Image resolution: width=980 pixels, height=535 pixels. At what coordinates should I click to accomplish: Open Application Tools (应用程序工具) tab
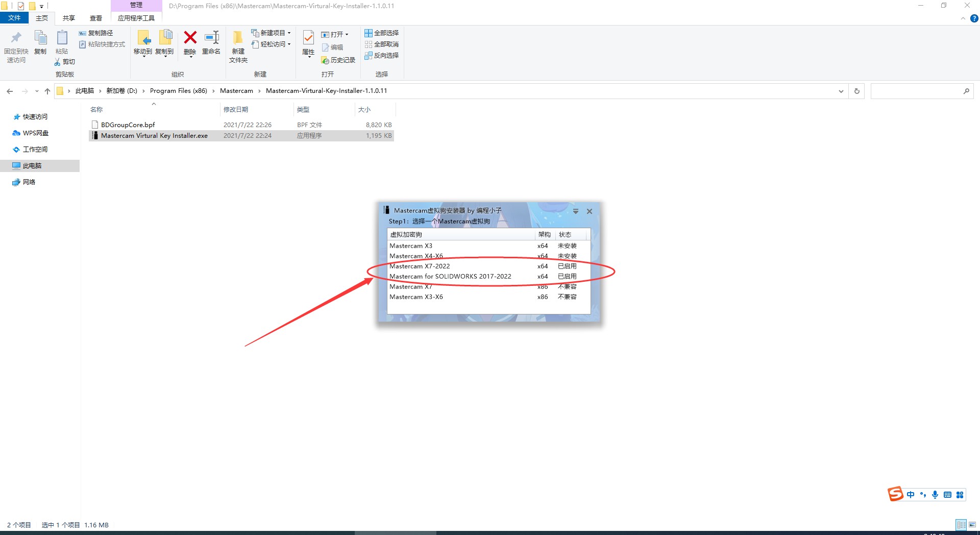click(x=136, y=18)
